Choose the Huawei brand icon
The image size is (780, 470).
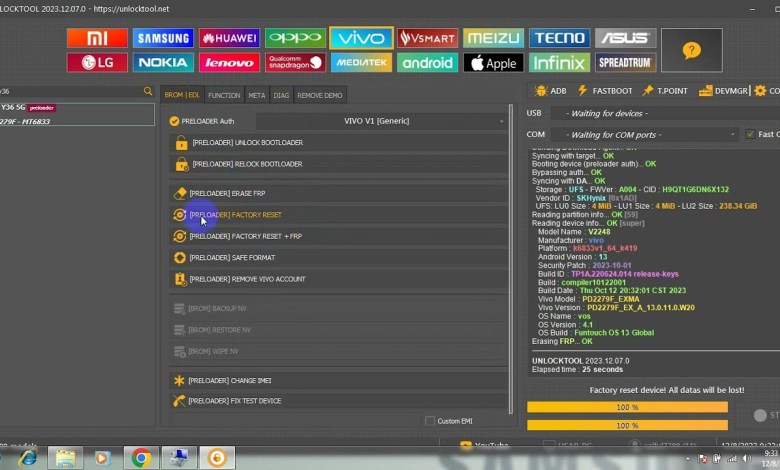229,38
